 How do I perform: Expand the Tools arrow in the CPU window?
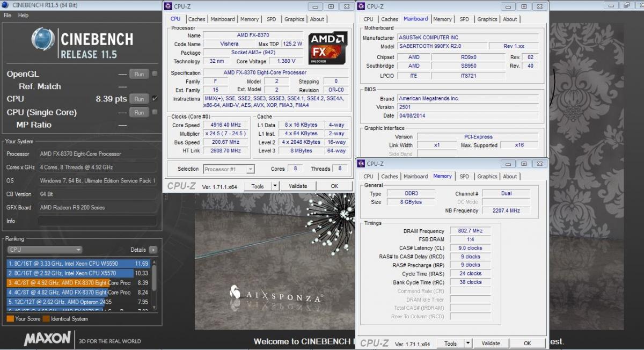275,186
